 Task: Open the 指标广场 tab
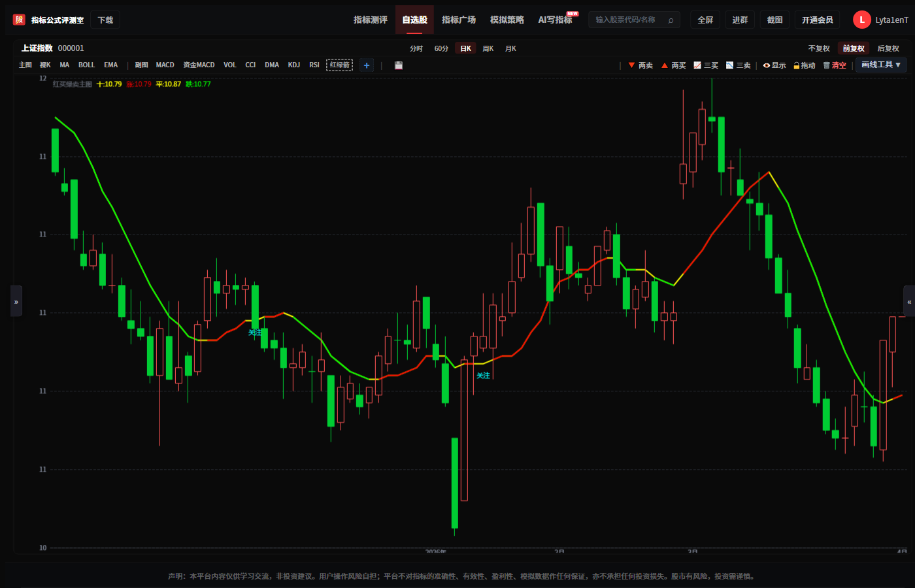(x=459, y=20)
